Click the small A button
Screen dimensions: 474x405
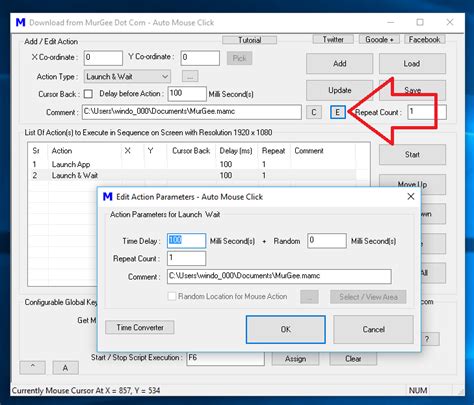(66, 367)
